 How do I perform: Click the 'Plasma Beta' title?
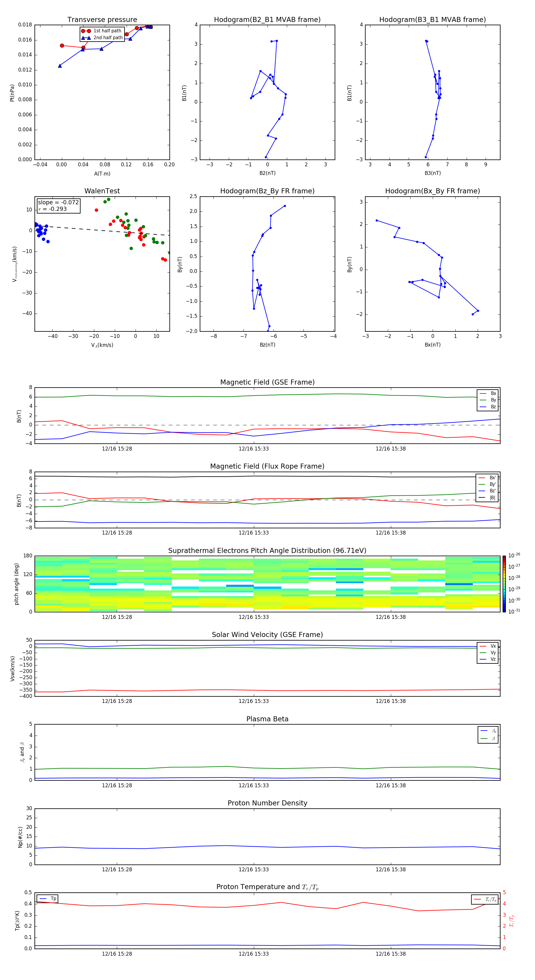click(x=267, y=719)
